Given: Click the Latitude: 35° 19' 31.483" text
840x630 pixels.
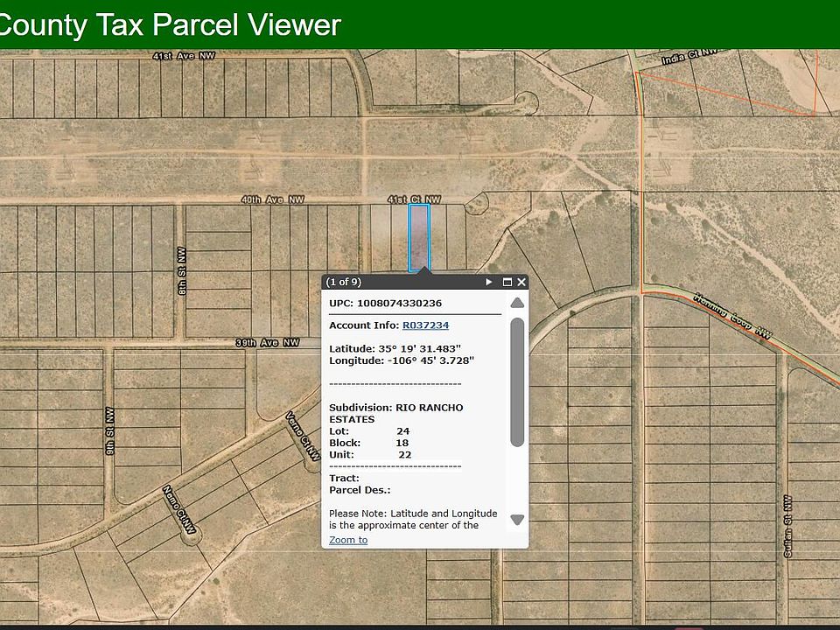Looking at the screenshot, I should point(395,349).
